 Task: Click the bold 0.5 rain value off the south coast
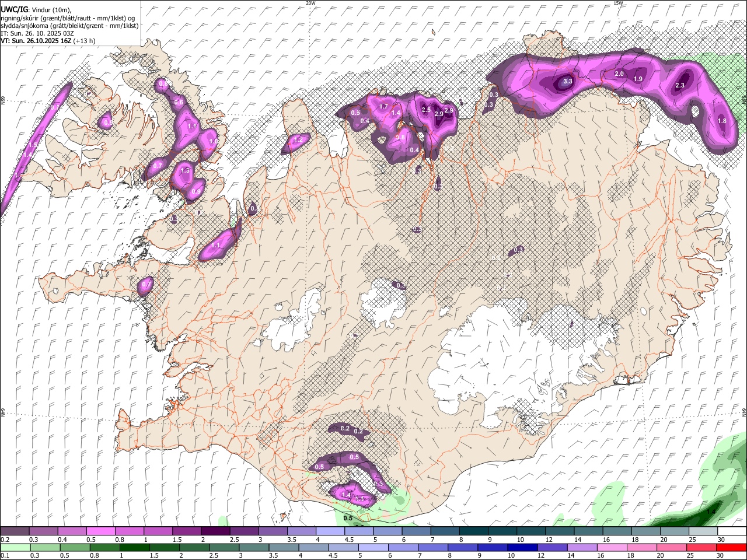pos(348,518)
